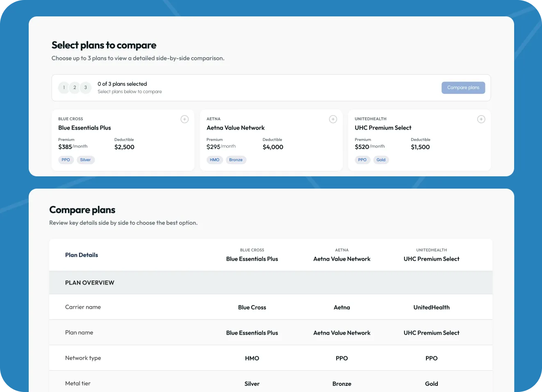Click the Silver metal tier cell

click(x=252, y=384)
